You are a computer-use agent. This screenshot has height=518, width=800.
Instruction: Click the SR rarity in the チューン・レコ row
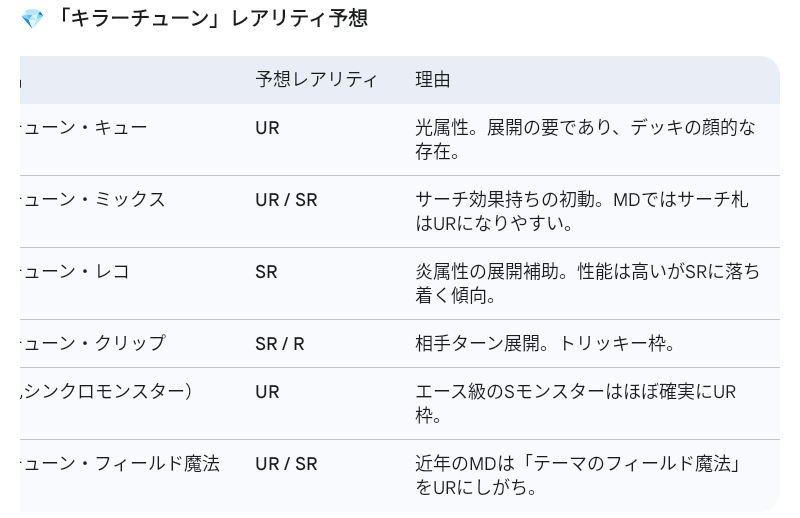pos(266,271)
